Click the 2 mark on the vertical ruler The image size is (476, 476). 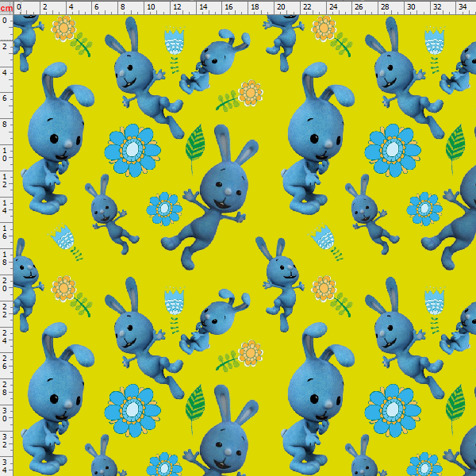pos(6,46)
